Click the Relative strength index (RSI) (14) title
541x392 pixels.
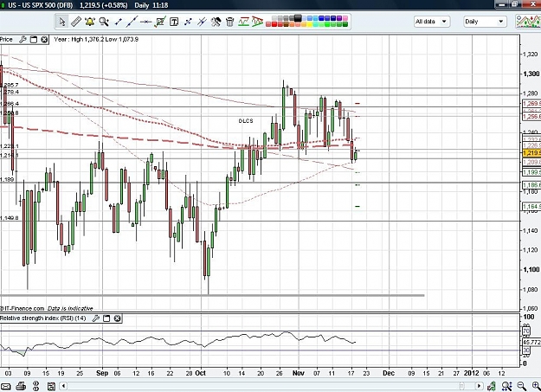point(42,318)
